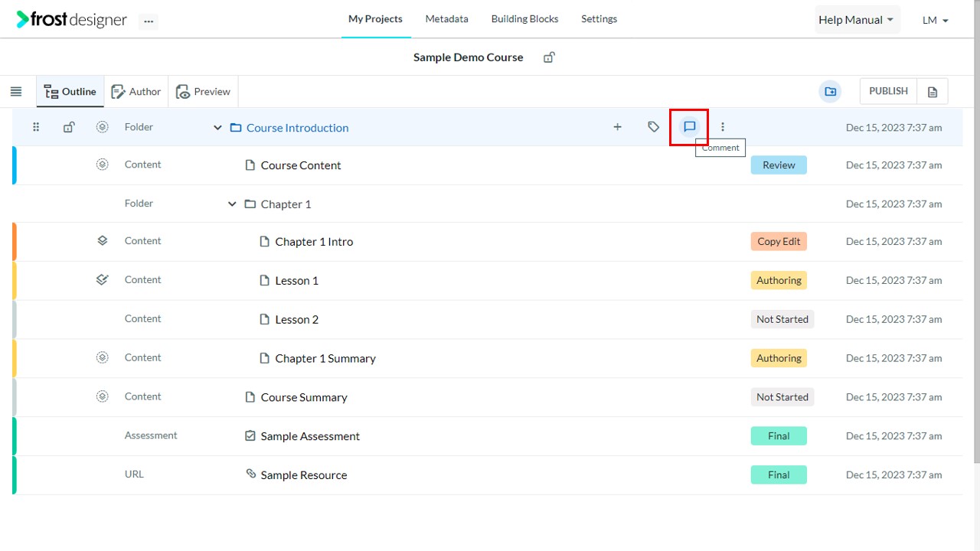Image resolution: width=980 pixels, height=551 pixels.
Task: Click Not Started status on Lesson 2 row
Action: (782, 319)
